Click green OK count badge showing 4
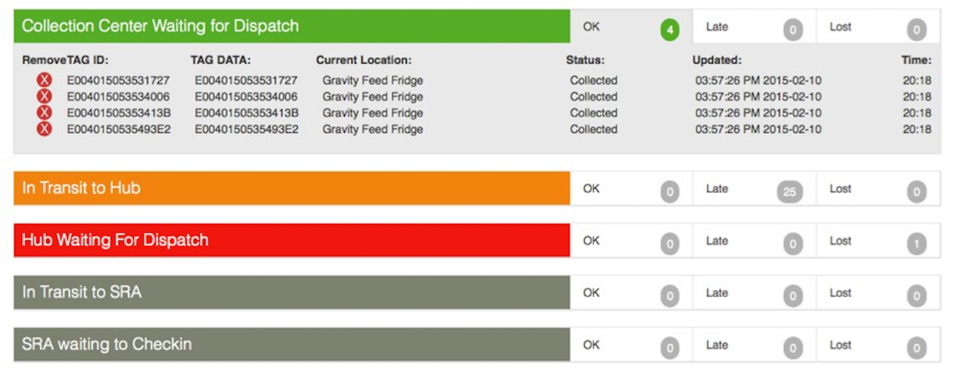 click(x=669, y=30)
